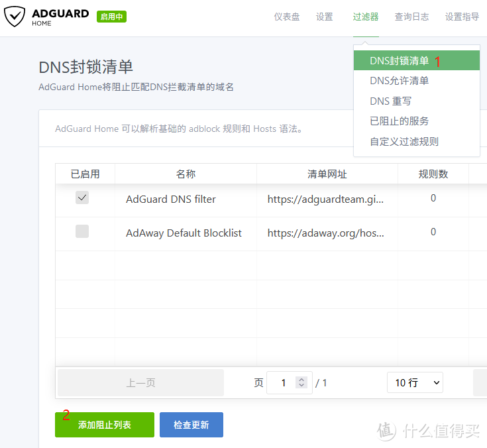Open the 设置指导 setup guide
The width and height of the screenshot is (487, 448).
click(x=462, y=17)
